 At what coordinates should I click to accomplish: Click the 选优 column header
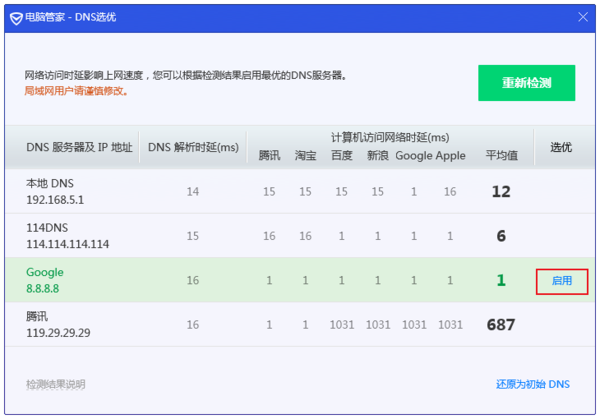pyautogui.click(x=561, y=147)
